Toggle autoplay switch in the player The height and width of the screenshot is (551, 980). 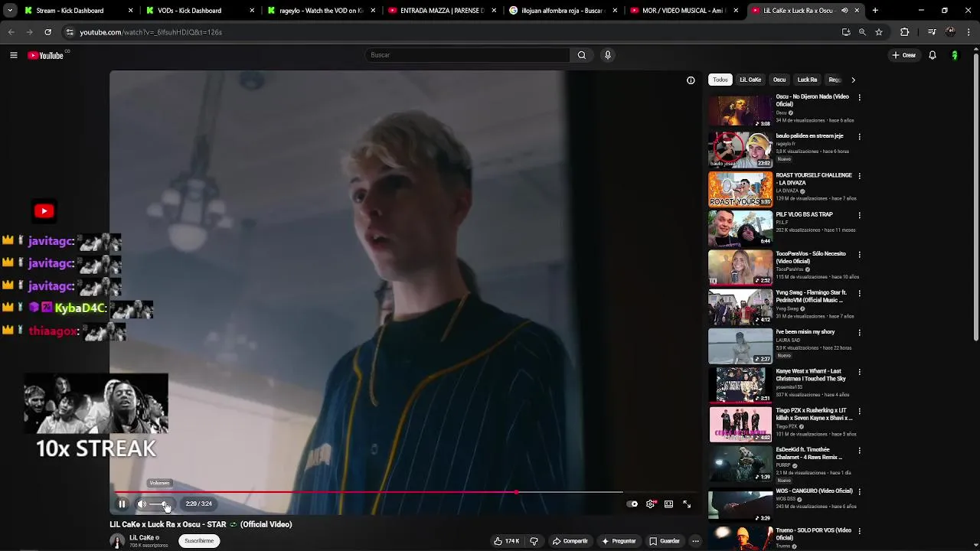pyautogui.click(x=632, y=504)
